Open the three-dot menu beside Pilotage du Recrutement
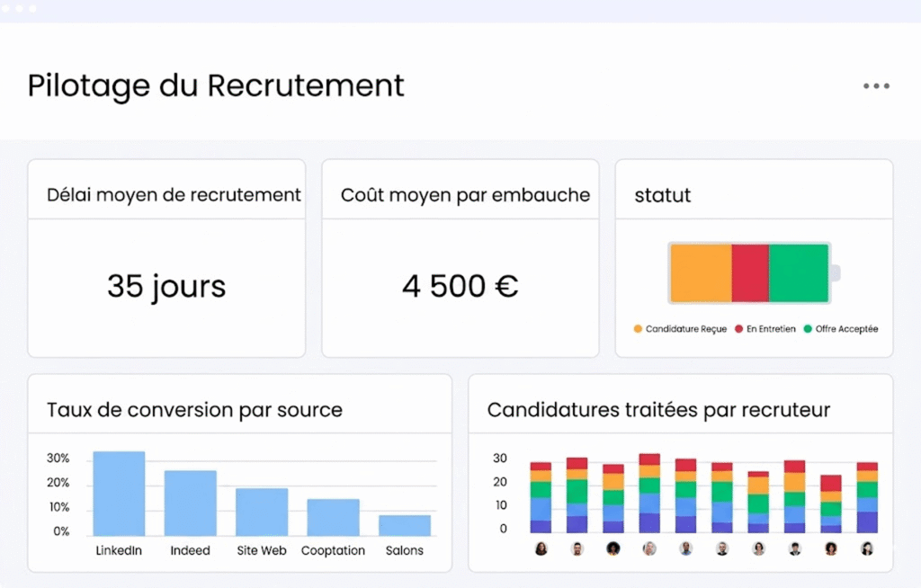The image size is (921, 588). 876,85
